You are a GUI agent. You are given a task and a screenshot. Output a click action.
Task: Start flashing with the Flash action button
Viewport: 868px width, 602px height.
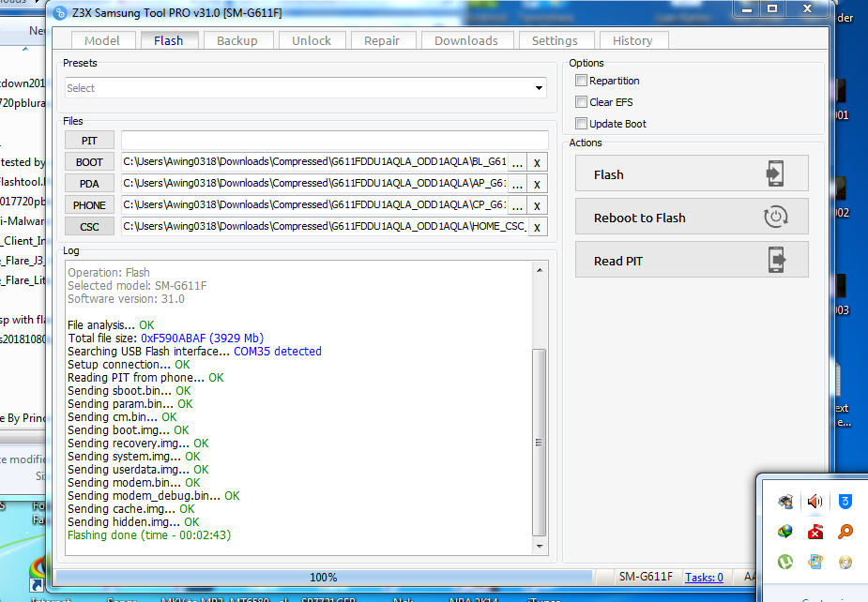click(x=692, y=173)
